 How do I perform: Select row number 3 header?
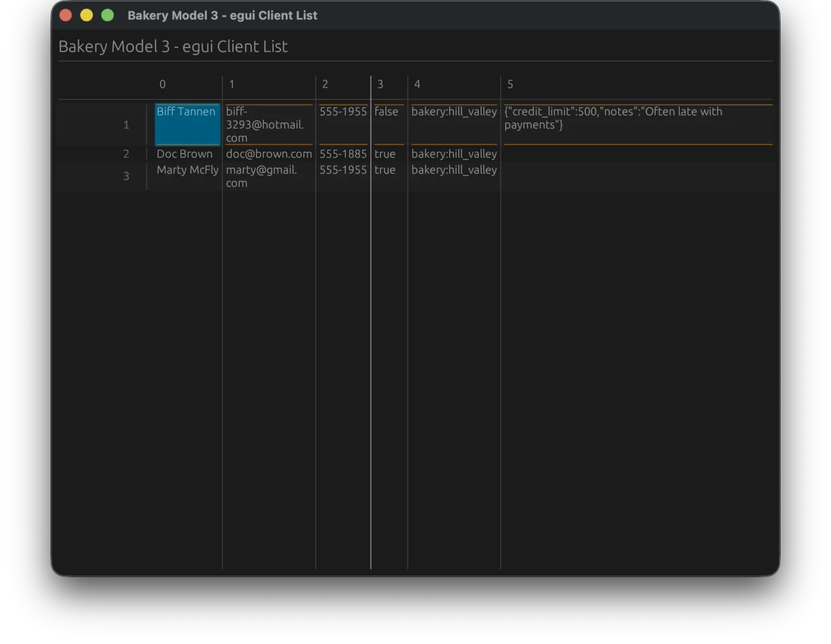point(126,176)
